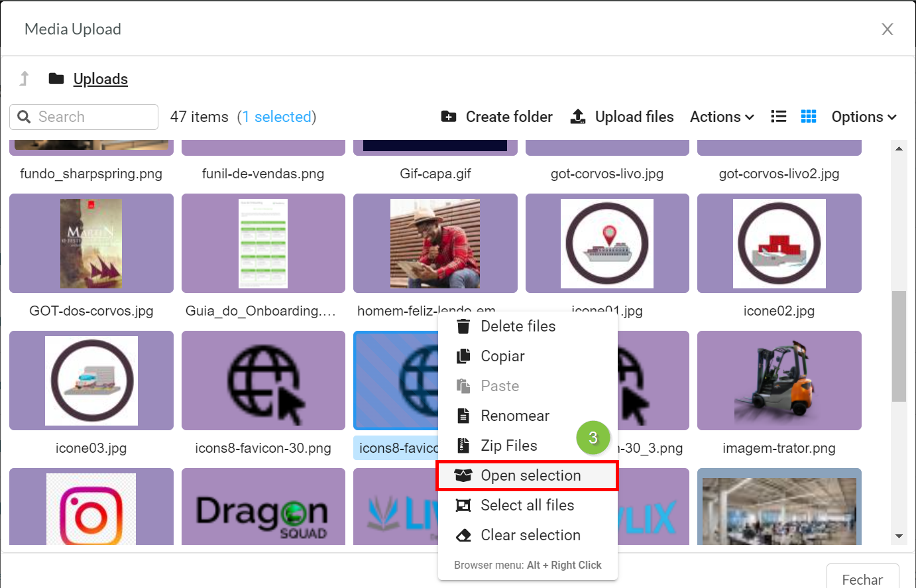Click the vertical scrollbar thumb
Viewport: 916px width, 588px height.
point(899,346)
